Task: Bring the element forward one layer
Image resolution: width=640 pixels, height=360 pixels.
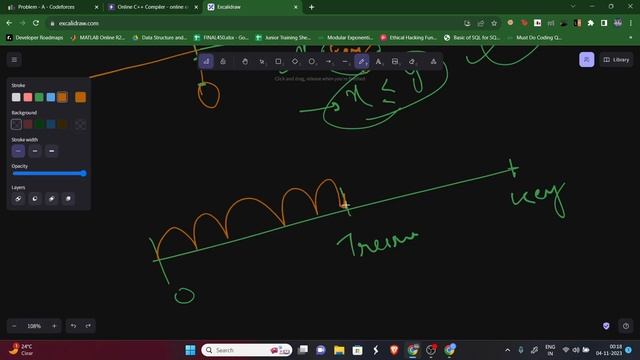Action: tap(51, 199)
